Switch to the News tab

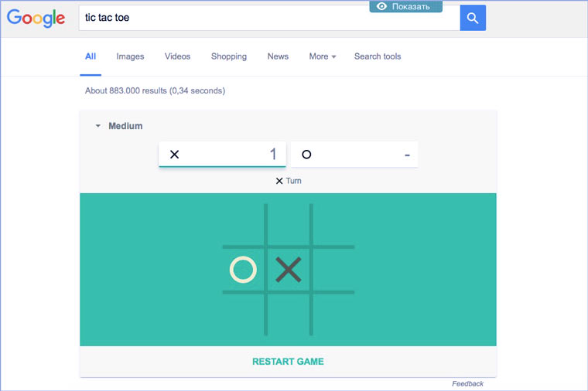pyautogui.click(x=278, y=56)
